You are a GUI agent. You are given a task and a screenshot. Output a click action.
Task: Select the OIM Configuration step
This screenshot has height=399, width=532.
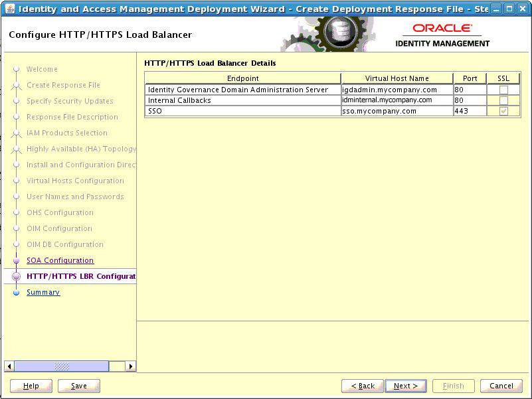(x=59, y=228)
